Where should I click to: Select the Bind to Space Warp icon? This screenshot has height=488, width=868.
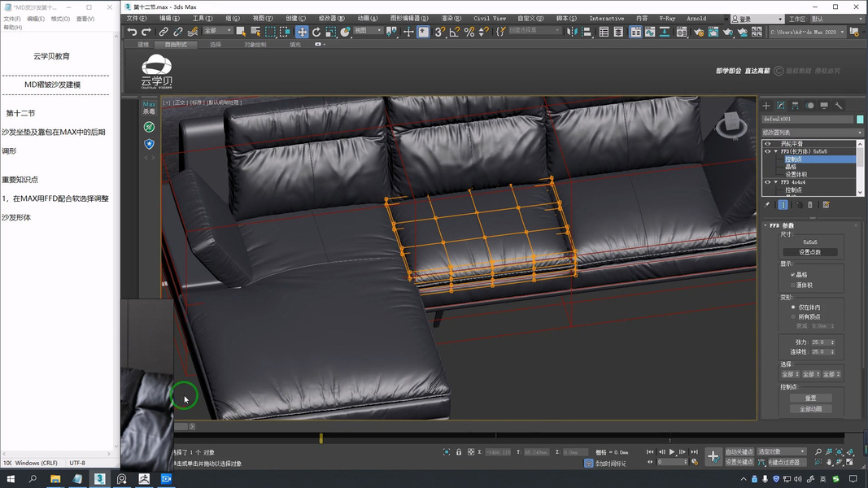coord(193,32)
